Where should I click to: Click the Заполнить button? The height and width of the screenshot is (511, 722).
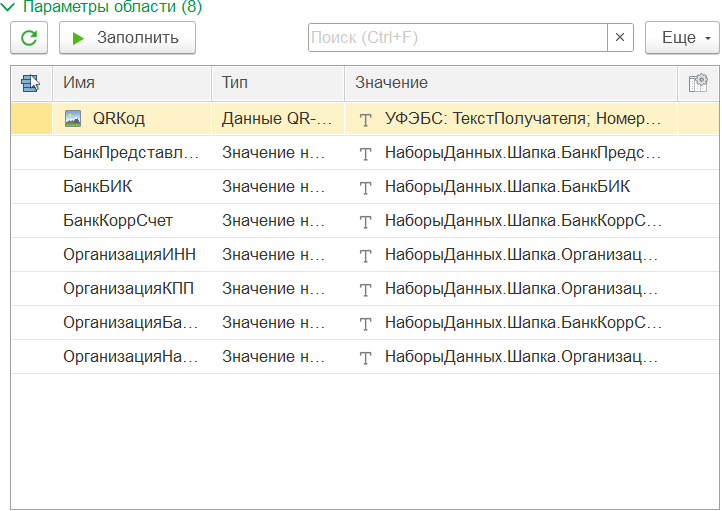[x=127, y=38]
